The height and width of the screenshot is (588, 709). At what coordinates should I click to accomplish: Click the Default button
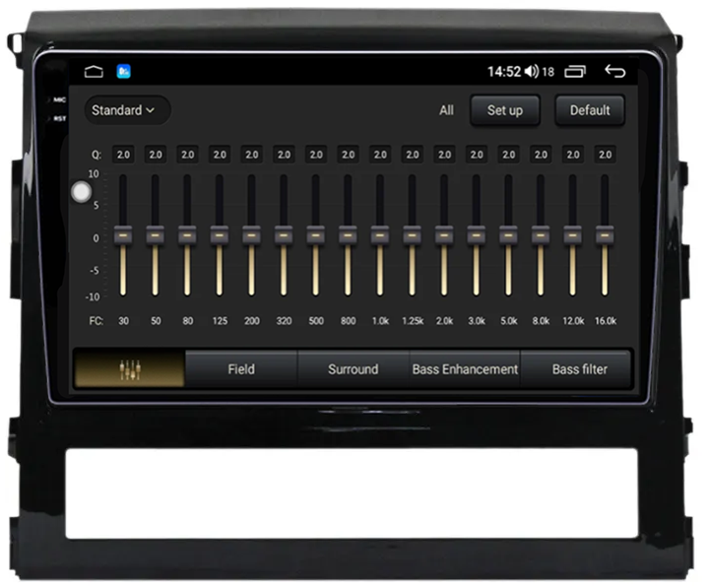coord(590,110)
